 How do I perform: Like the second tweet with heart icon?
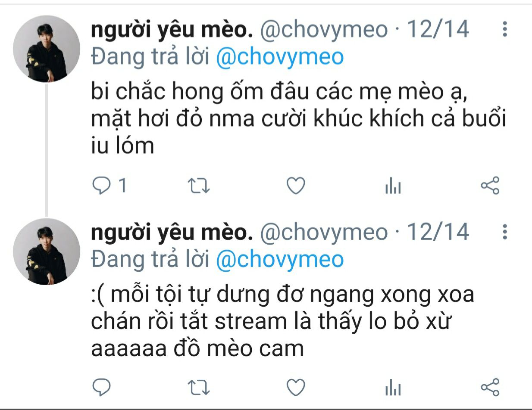(296, 388)
